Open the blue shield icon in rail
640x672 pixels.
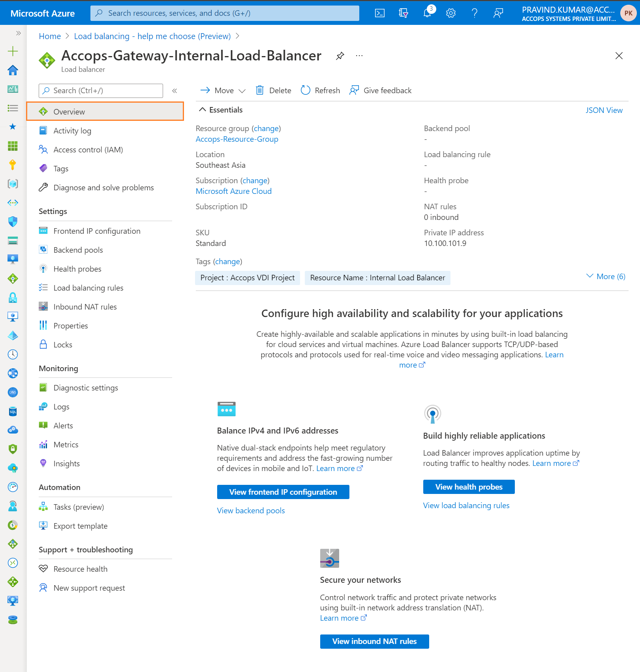pyautogui.click(x=13, y=221)
